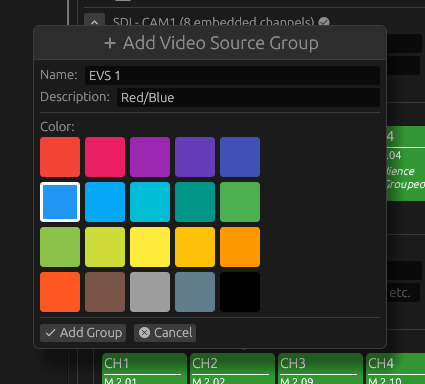Choose the blue-grey color swatch
Image resolution: width=425 pixels, height=384 pixels.
[195, 292]
